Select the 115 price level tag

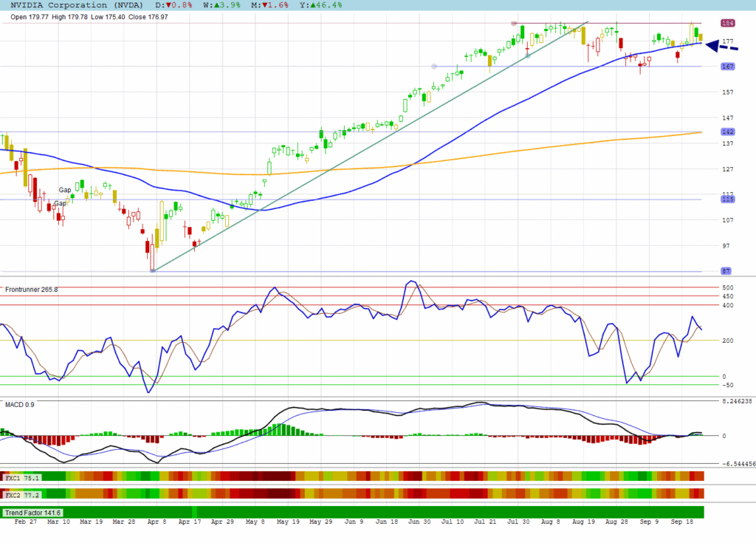(x=727, y=199)
